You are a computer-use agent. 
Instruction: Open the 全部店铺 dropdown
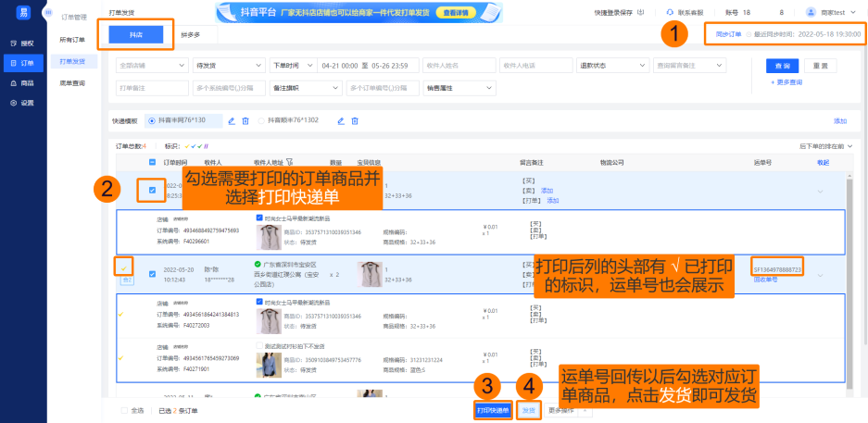click(152, 65)
